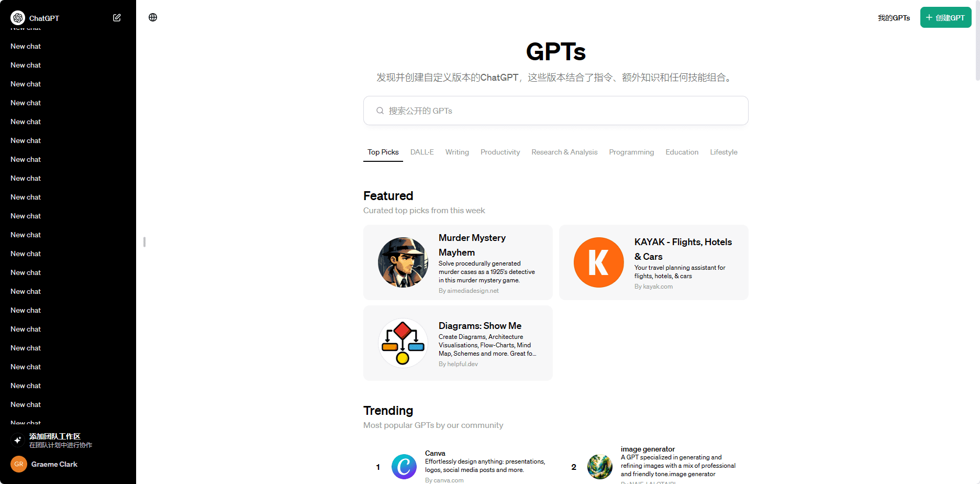Open the image generator trending title
This screenshot has width=980, height=484.
click(x=648, y=449)
